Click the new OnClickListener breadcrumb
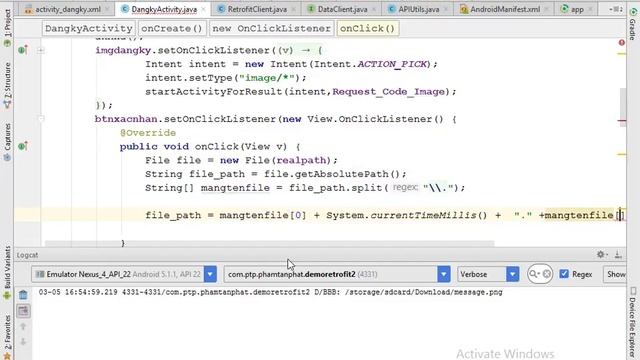Screen dimensions: 640x360 (271, 28)
